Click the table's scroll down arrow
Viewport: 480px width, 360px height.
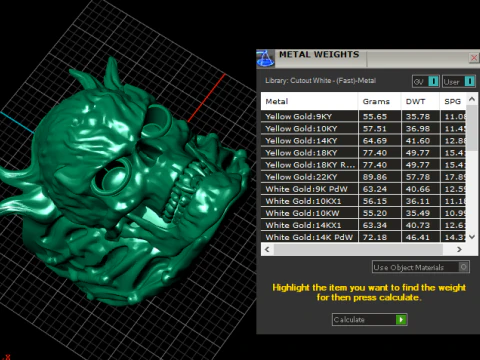(472, 237)
